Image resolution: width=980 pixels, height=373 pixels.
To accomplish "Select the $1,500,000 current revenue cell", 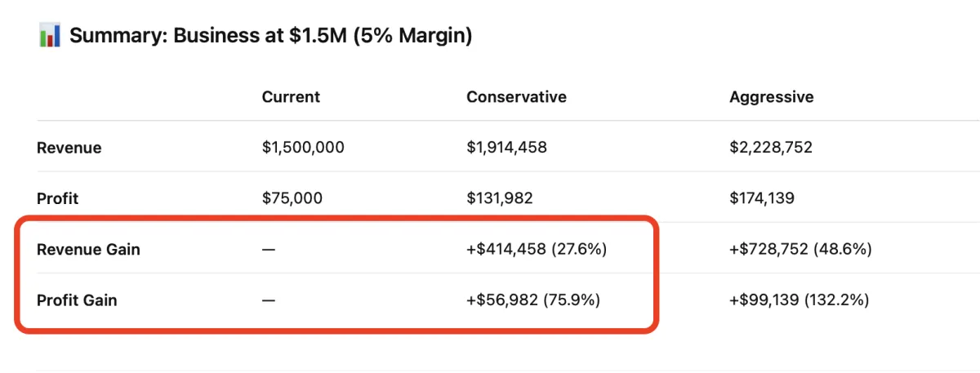I will 303,148.
